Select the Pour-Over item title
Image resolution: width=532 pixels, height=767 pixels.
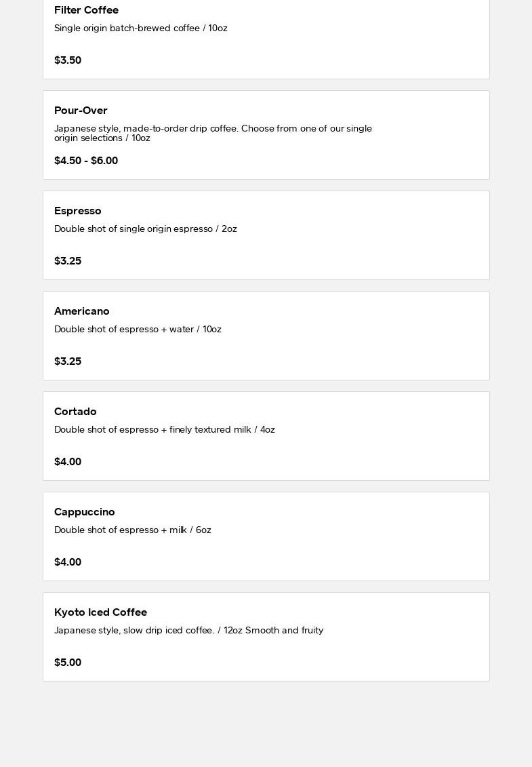[81, 111]
